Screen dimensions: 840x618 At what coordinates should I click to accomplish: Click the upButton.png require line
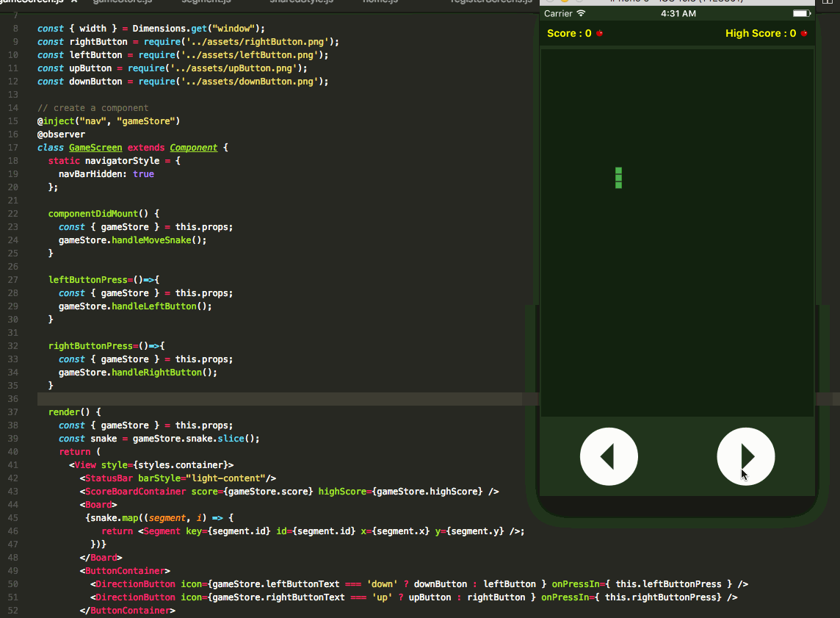tap(173, 68)
